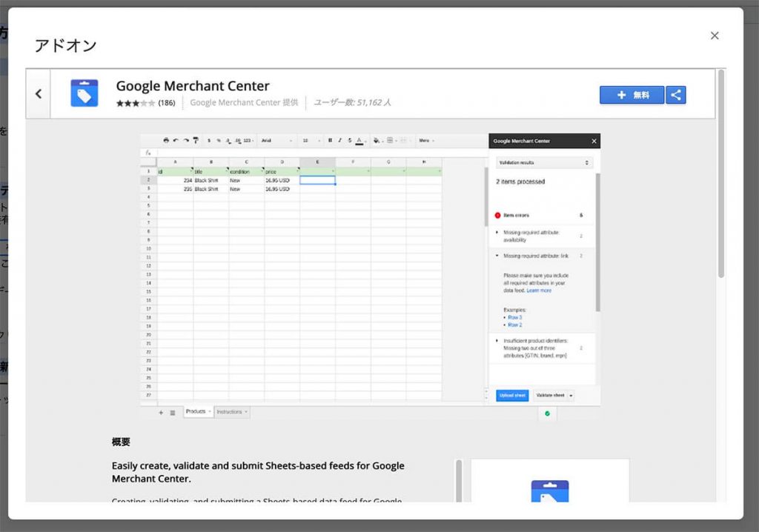Image resolution: width=759 pixels, height=532 pixels.
Task: Click the Row 2 example link
Action: (514, 325)
